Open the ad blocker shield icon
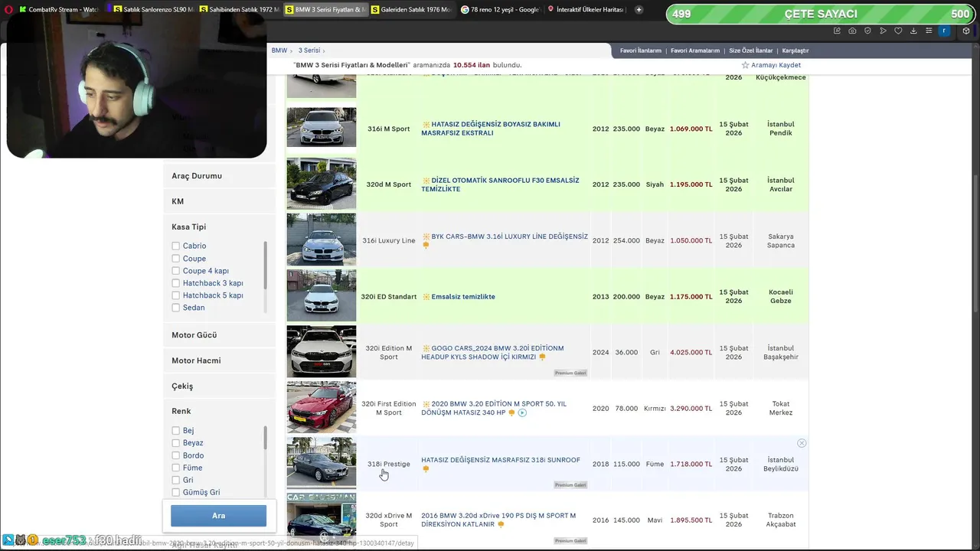 point(867,31)
